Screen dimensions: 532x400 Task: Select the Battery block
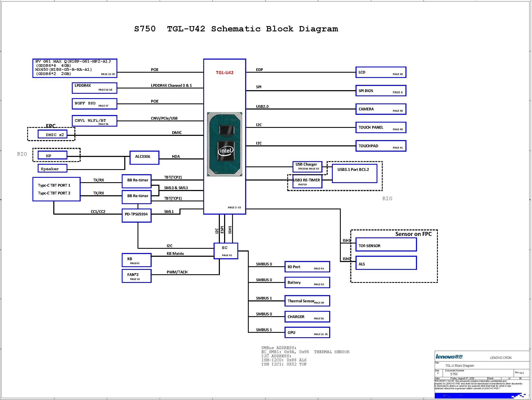coord(307,283)
